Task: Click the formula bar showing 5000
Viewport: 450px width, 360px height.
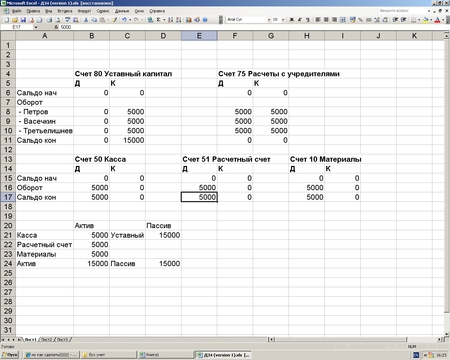Action: coord(253,27)
